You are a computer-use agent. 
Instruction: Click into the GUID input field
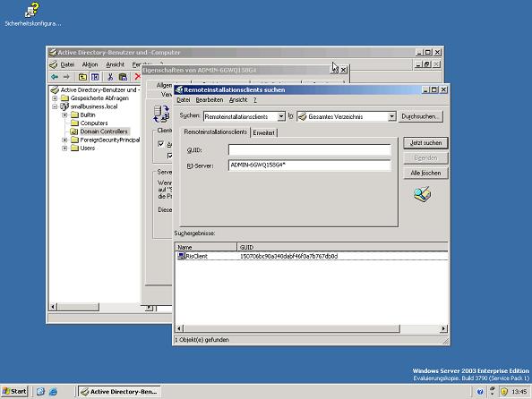click(x=309, y=149)
